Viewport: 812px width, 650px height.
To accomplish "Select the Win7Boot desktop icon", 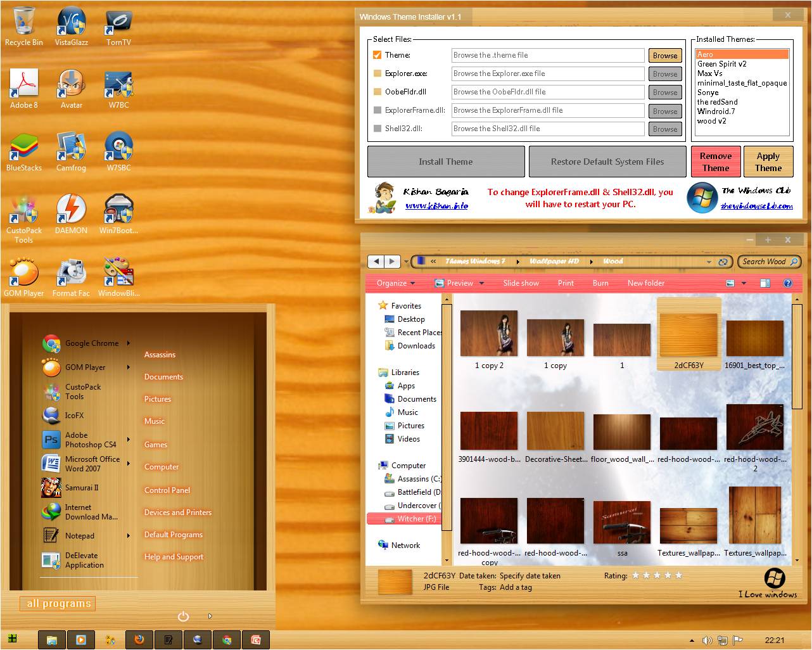I will pos(118,215).
